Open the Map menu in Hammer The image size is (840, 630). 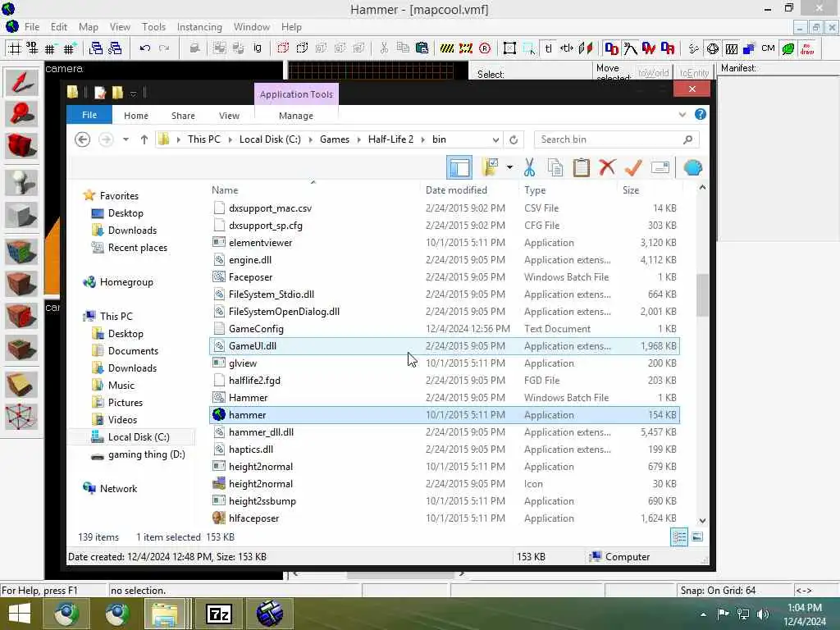[x=89, y=27]
